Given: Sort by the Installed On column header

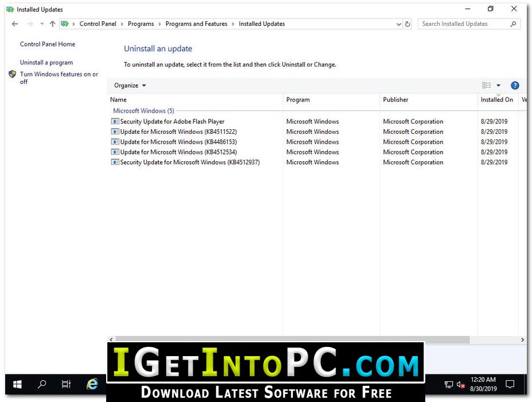Looking at the screenshot, I should 497,99.
